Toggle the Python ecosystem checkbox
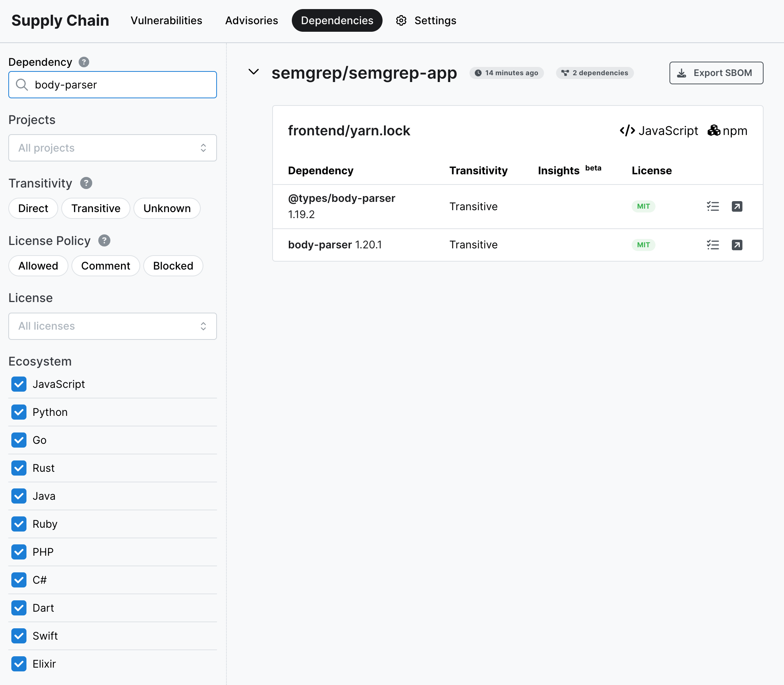 pos(19,412)
